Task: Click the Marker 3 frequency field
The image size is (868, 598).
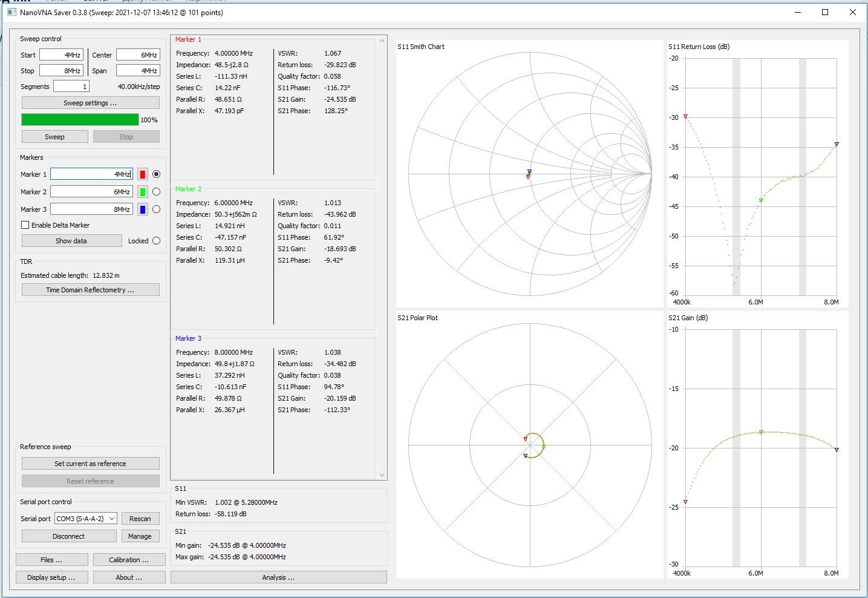Action: click(x=91, y=209)
